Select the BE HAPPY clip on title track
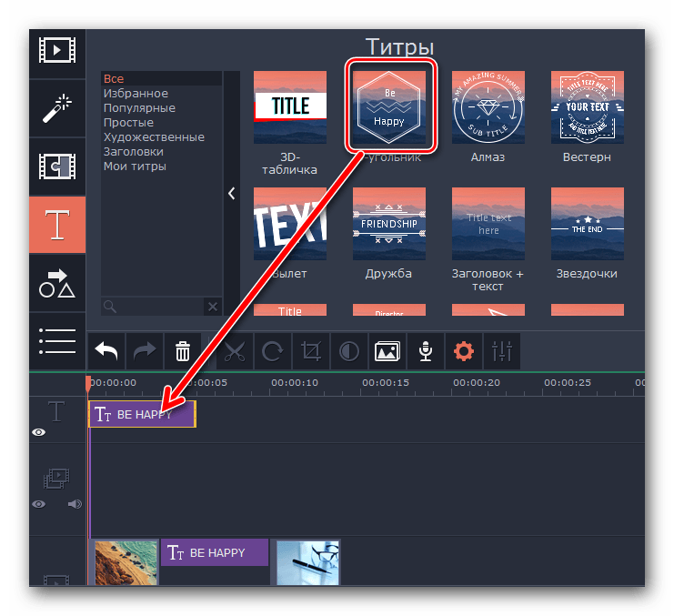Image resolution: width=674 pixels, height=616 pixels. (x=142, y=414)
